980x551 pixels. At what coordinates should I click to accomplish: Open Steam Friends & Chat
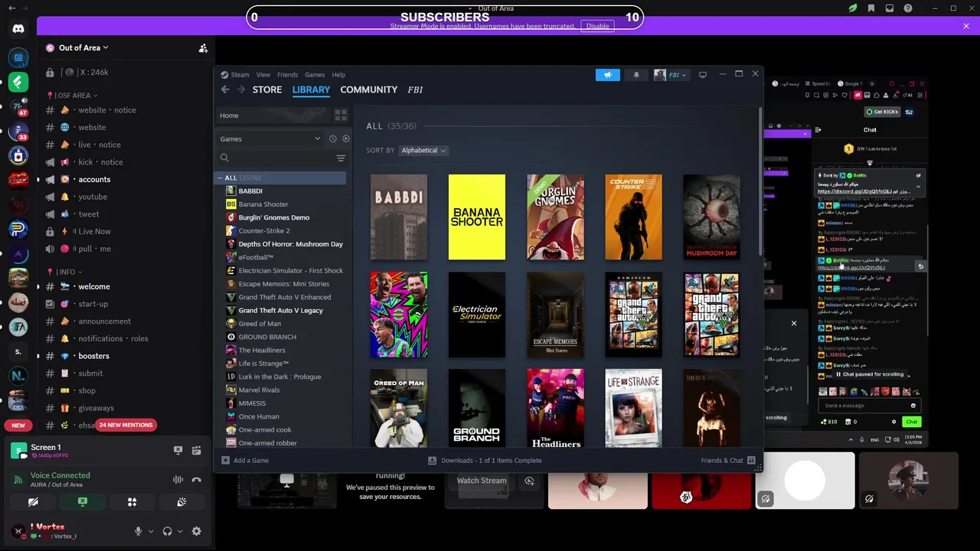coord(728,460)
